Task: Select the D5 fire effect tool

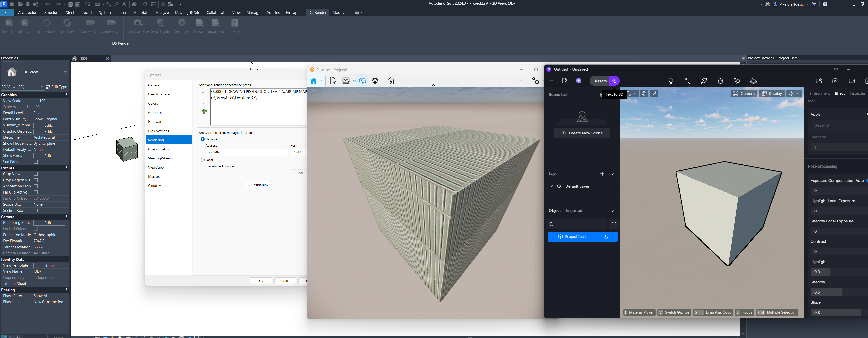Action: pos(720,81)
